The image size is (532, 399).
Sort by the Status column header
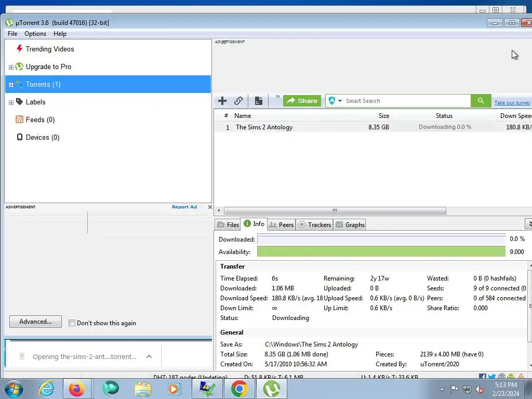click(x=444, y=116)
